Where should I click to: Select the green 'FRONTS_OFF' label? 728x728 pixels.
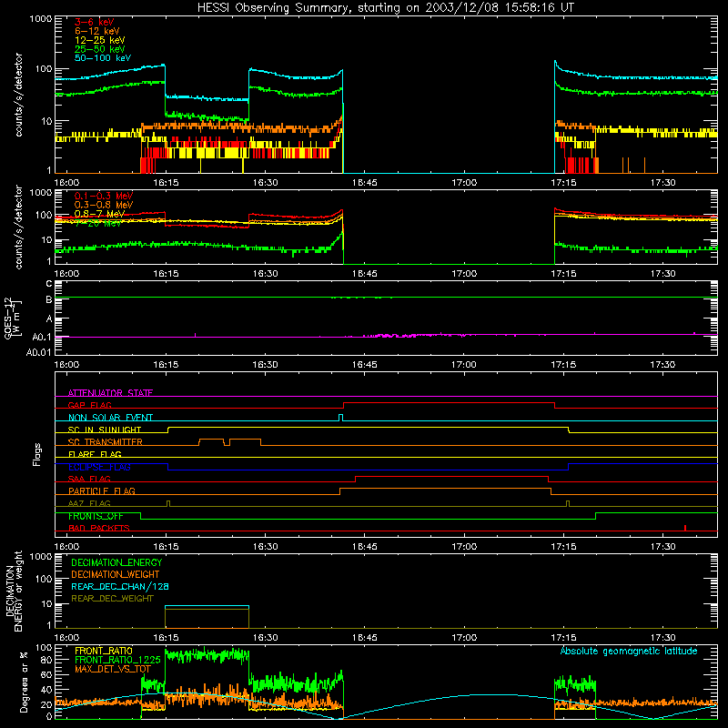[x=96, y=516]
